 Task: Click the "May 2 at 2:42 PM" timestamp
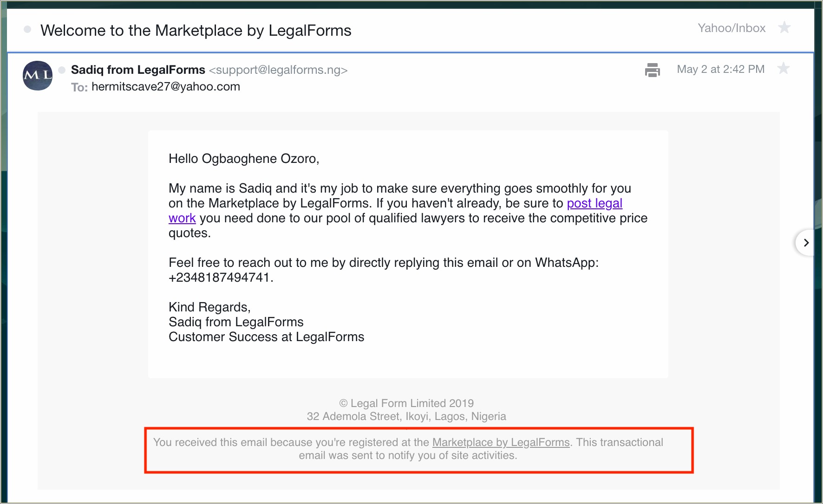tap(720, 69)
